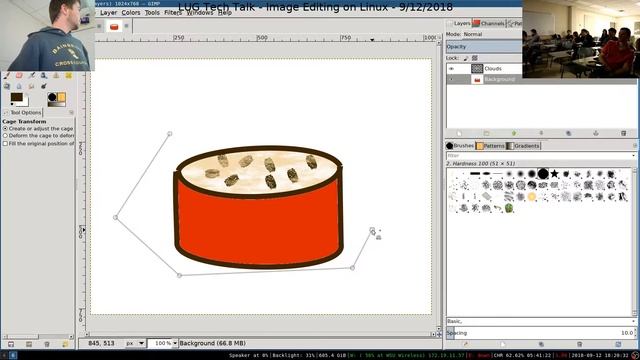This screenshot has width=640, height=360.
Task: Select the Perspective Clone tool
Action: point(7,86)
